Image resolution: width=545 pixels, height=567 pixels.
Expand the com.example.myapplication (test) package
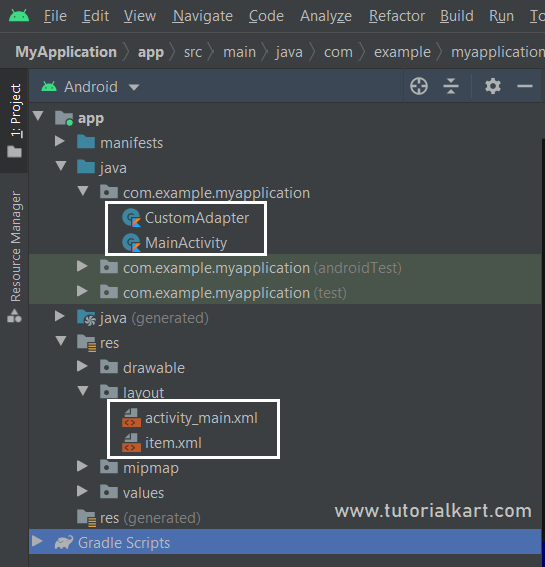coord(82,291)
